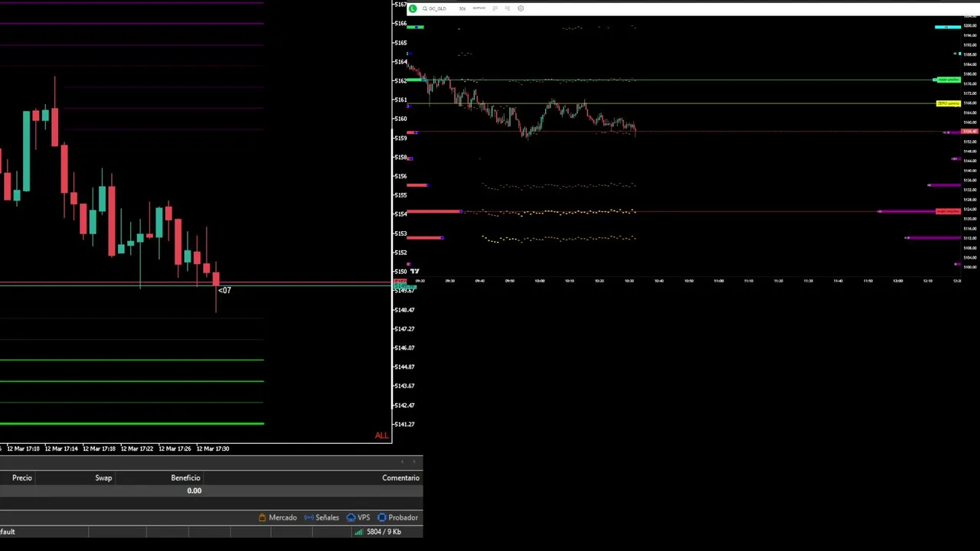
Task: Click the 5154 label on the middle price scale
Action: click(x=400, y=214)
